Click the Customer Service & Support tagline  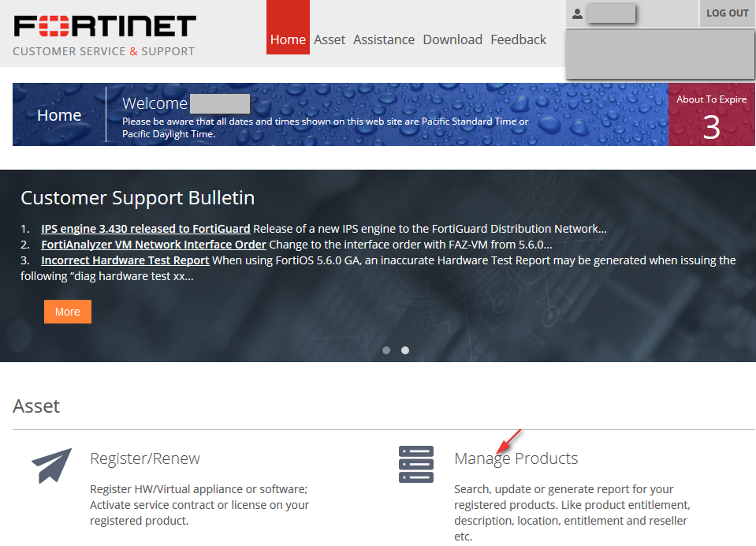click(x=103, y=51)
